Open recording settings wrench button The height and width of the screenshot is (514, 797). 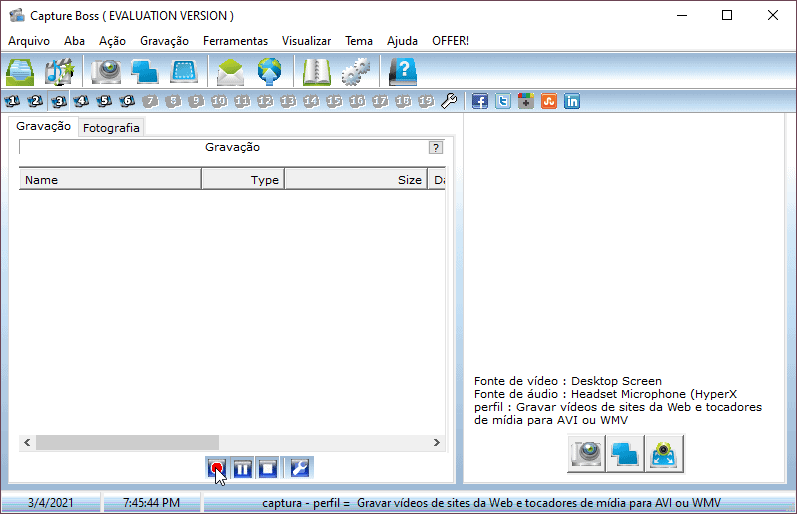tap(299, 468)
